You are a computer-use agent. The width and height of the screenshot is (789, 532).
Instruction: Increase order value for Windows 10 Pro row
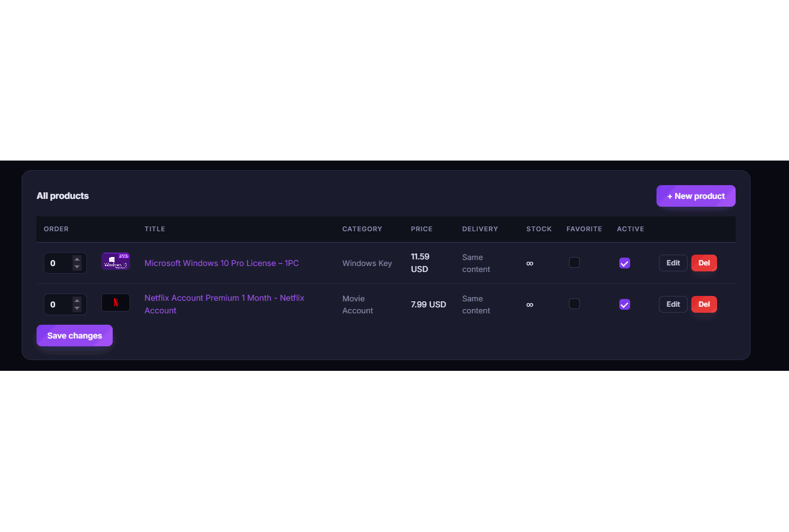pyautogui.click(x=77, y=259)
